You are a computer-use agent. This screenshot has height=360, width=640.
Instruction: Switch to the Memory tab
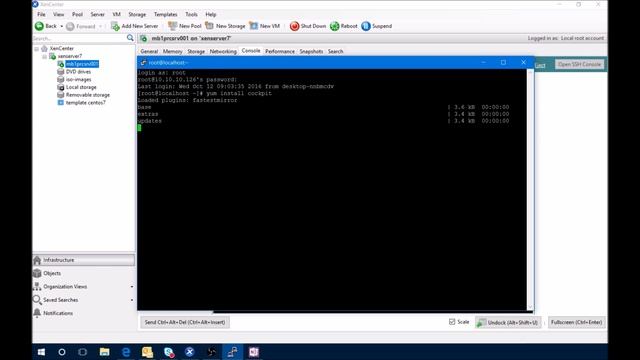[173, 51]
